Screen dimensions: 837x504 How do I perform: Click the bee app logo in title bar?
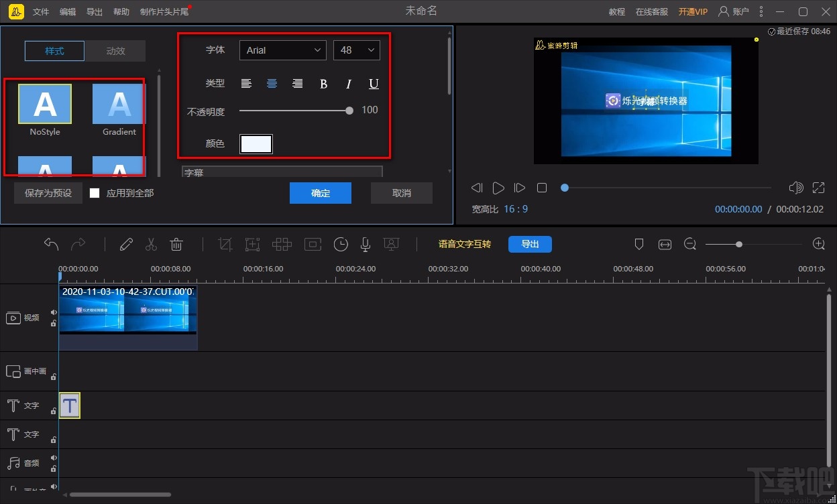17,11
